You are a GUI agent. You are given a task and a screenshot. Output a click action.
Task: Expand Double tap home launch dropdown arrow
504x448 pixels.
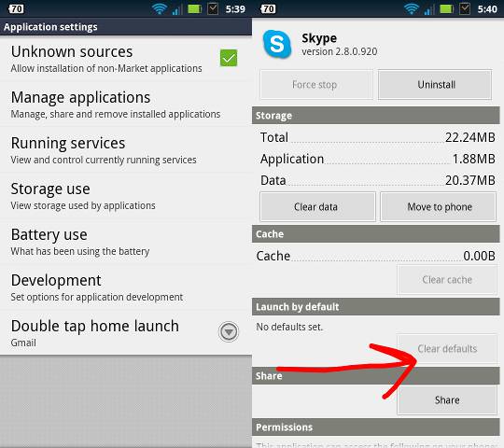point(229,331)
